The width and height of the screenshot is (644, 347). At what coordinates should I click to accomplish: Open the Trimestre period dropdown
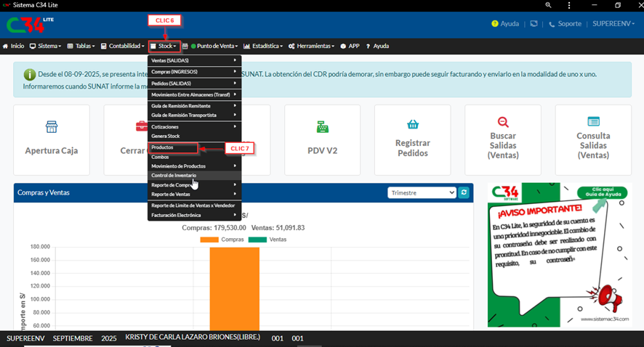coord(422,192)
